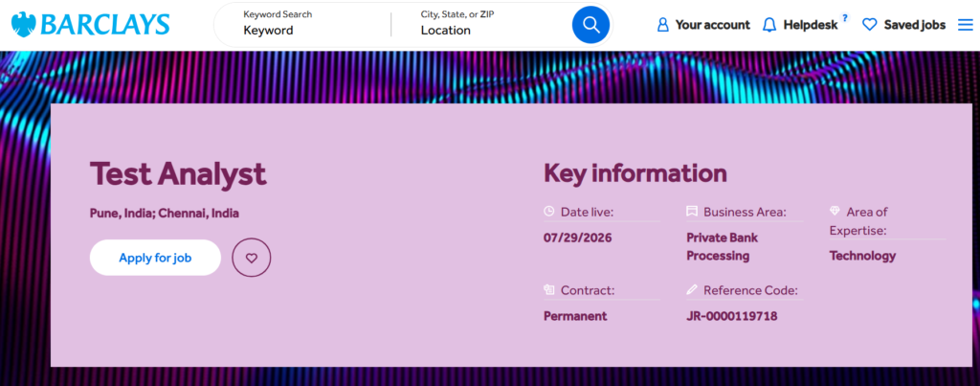Click the person icon beside Your account
This screenshot has height=386, width=980.
(x=662, y=25)
